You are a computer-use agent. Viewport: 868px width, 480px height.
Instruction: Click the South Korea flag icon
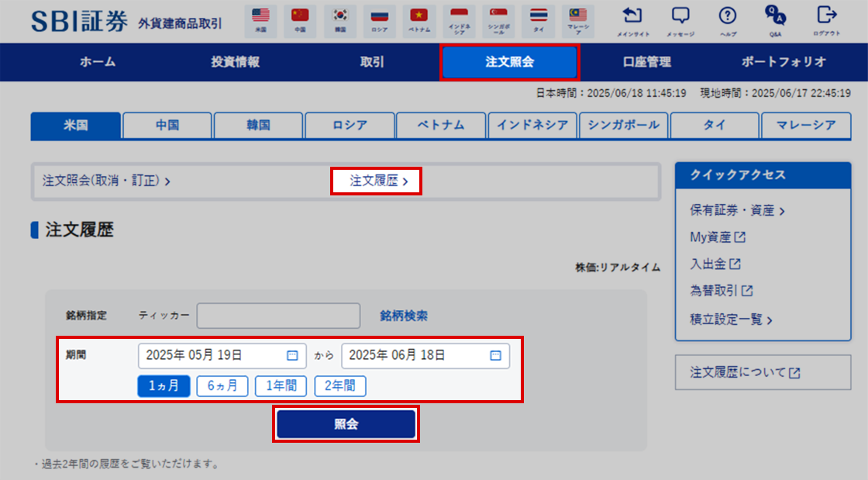[x=339, y=16]
